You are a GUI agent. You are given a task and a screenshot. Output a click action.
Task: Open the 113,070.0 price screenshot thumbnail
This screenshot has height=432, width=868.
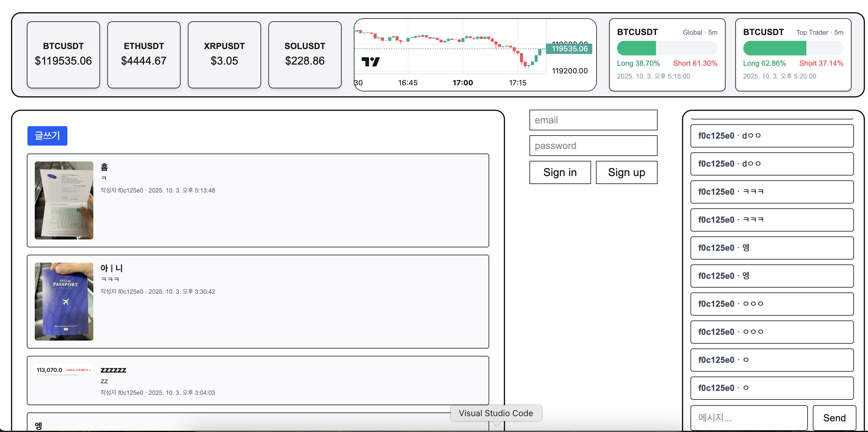click(64, 370)
